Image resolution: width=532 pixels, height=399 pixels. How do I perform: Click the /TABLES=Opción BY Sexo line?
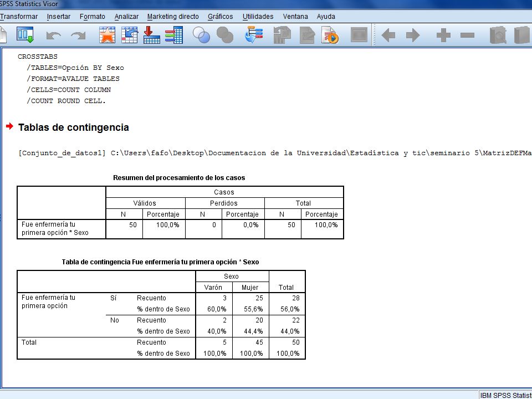pyautogui.click(x=75, y=68)
